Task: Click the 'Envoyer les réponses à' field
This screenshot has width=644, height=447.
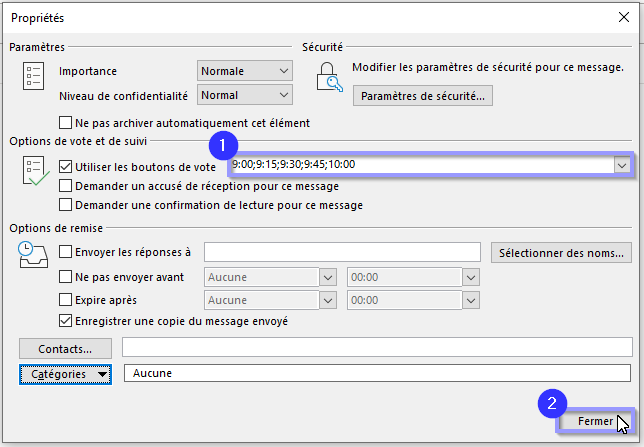Action: coord(342,252)
